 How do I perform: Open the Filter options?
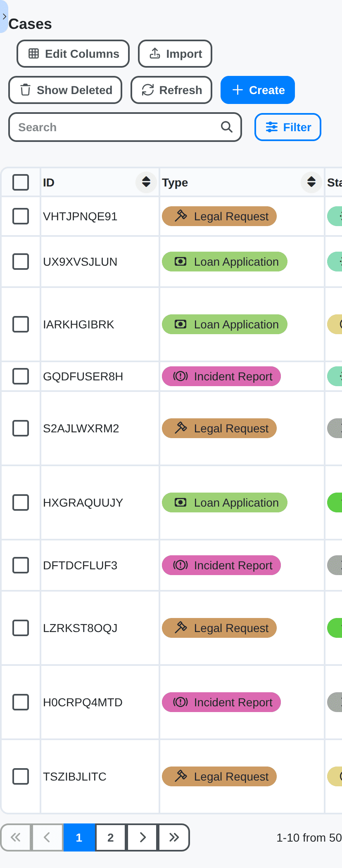coord(288,127)
